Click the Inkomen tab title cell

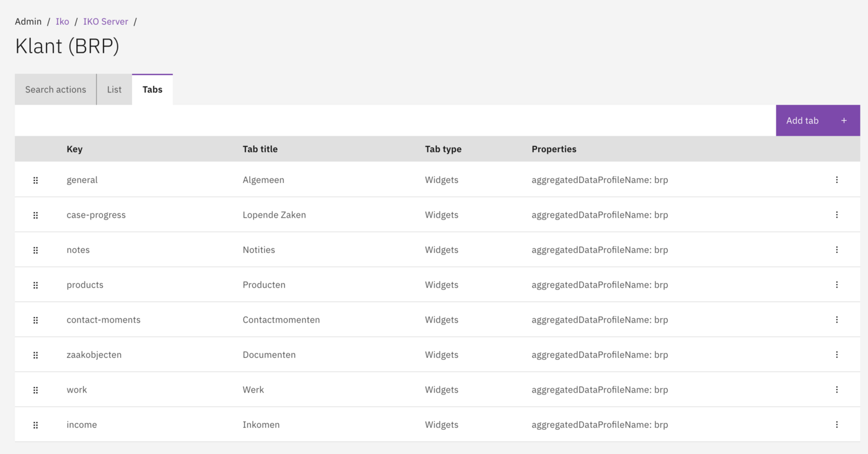(x=261, y=425)
